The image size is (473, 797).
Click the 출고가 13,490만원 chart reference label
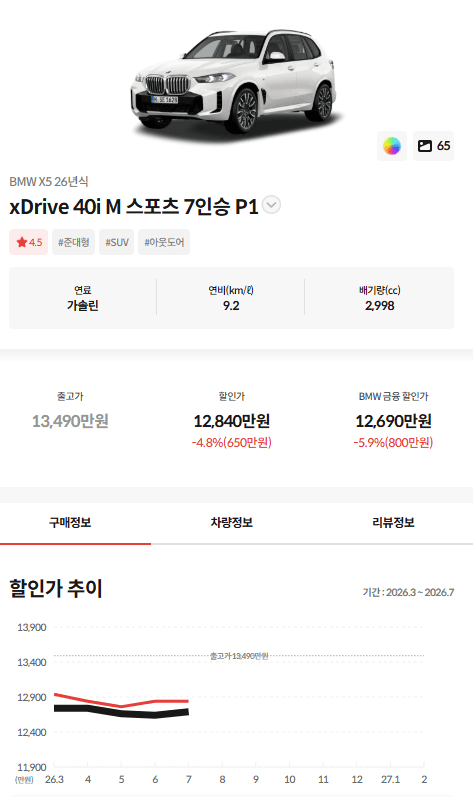tap(239, 656)
